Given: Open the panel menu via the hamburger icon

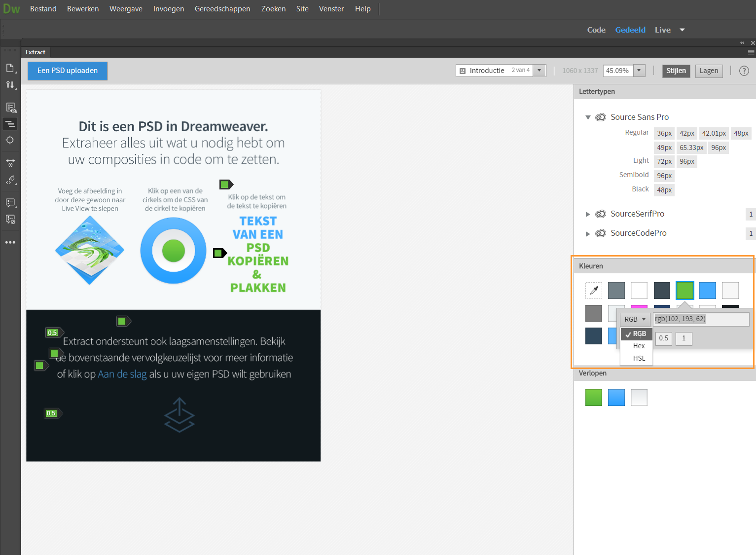Looking at the screenshot, I should [x=751, y=52].
